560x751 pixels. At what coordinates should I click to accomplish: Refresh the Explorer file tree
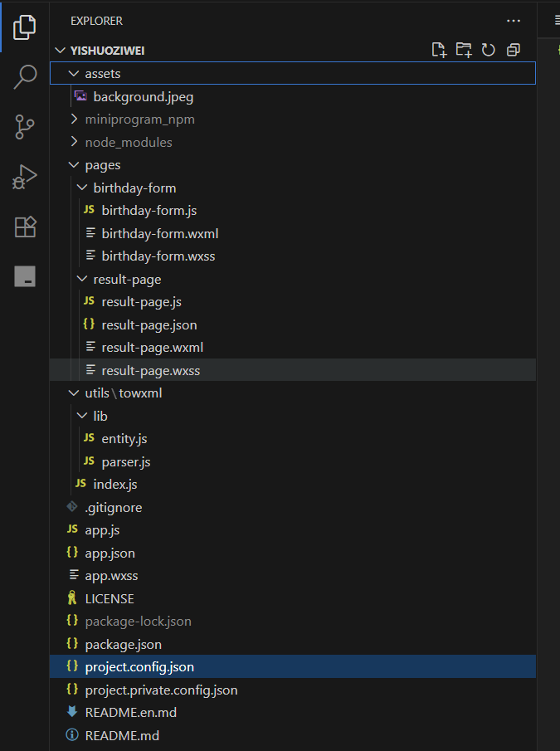[x=489, y=50]
